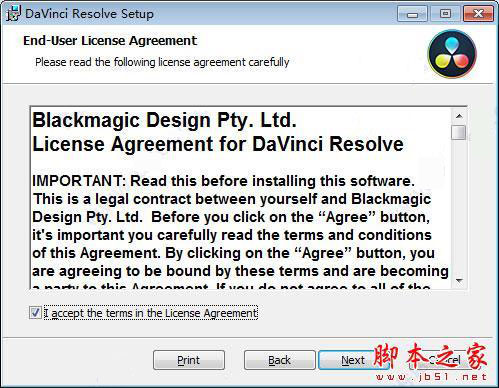This screenshot has height=388, width=499.
Task: Click the 'IMPORTANT: Read this before installing' line
Action: [x=223, y=181]
